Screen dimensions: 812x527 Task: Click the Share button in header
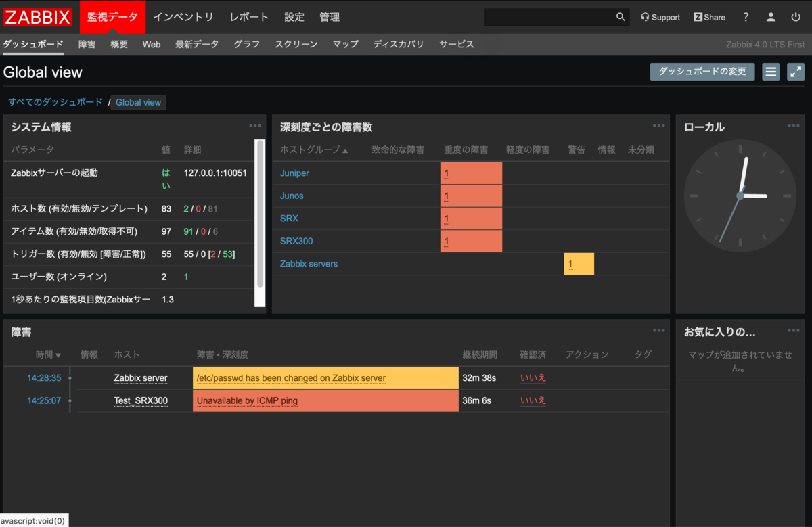[709, 17]
